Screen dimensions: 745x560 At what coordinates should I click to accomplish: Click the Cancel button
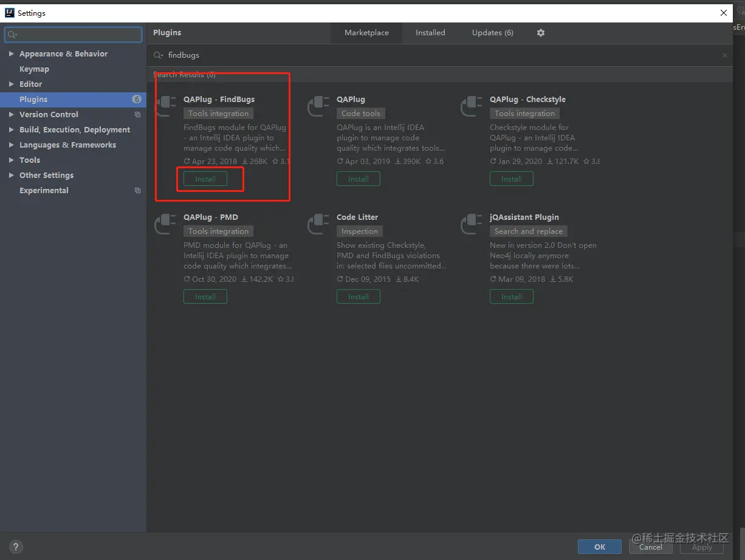(x=651, y=547)
